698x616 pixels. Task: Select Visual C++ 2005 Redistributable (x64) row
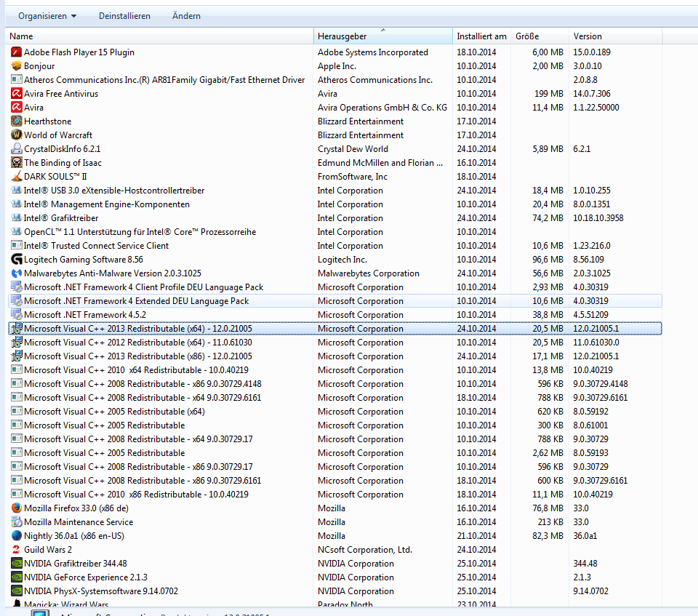click(x=335, y=411)
